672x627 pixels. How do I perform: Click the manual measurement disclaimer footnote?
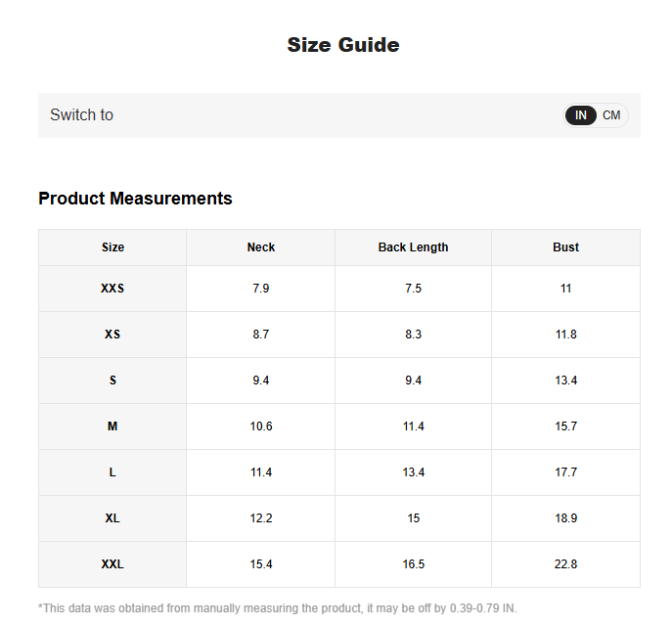277,608
